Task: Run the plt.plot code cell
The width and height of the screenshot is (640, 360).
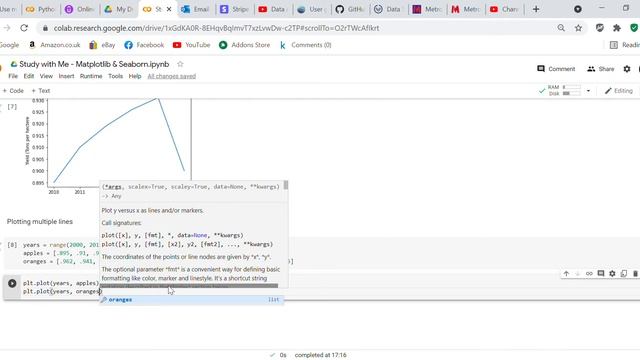Action: pos(12,283)
